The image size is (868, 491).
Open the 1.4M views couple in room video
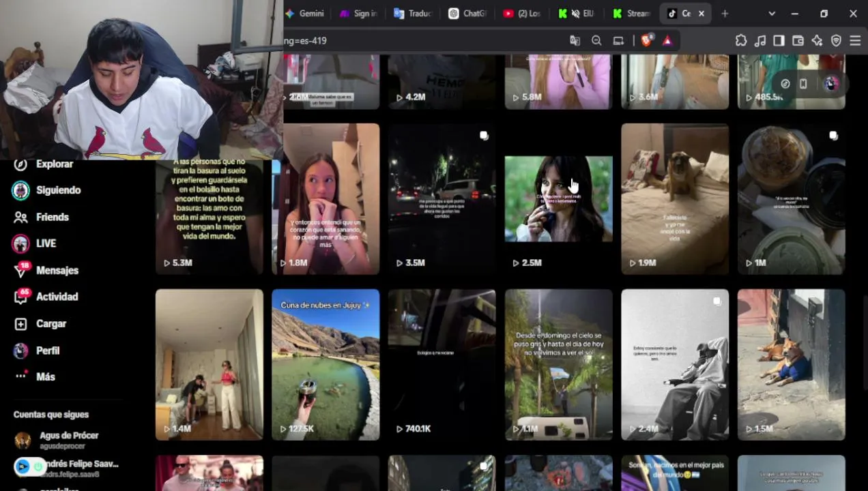[x=209, y=365]
